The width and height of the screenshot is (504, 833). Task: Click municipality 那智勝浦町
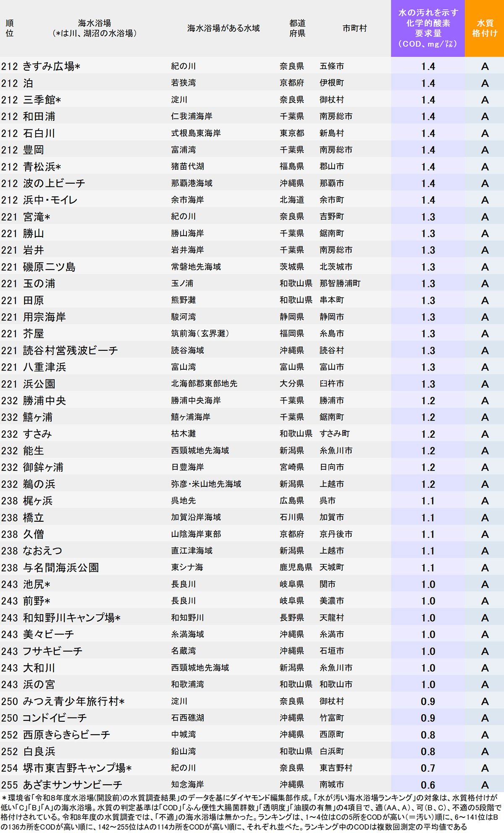[340, 284]
